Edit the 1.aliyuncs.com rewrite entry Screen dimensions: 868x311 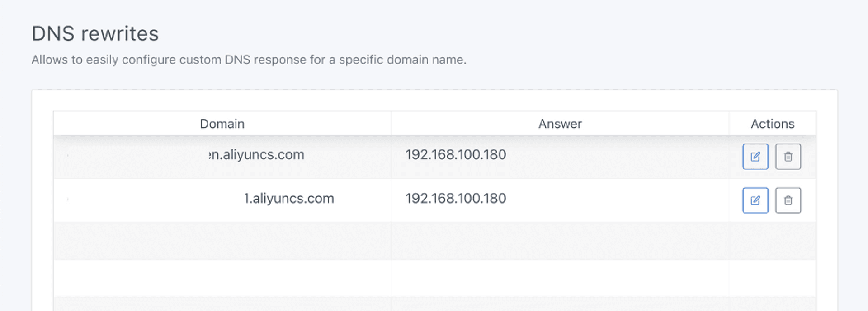tap(755, 200)
